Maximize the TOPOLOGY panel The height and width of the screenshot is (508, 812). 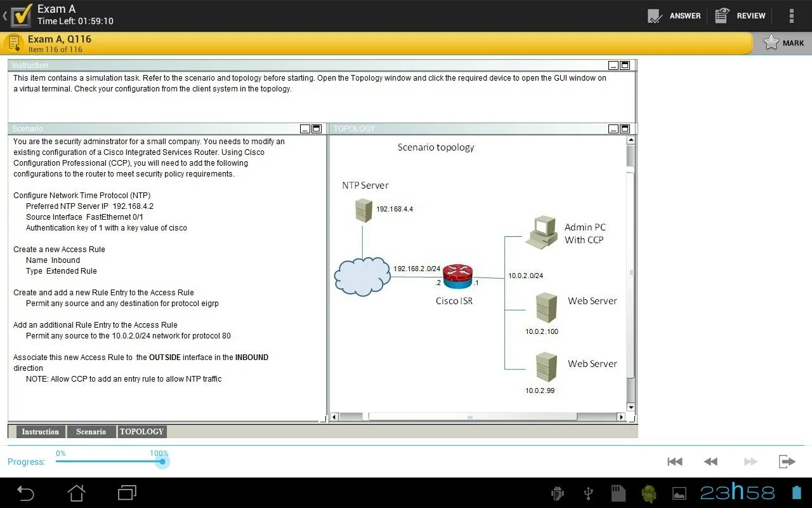click(624, 128)
